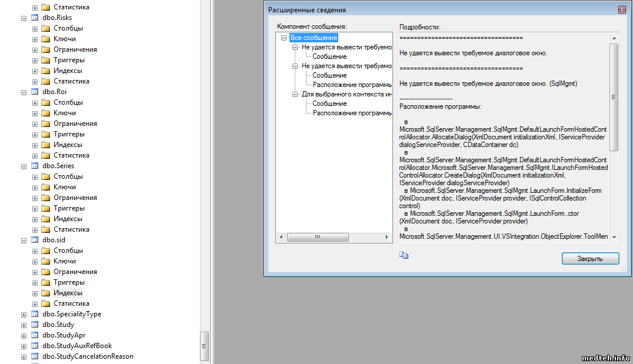Select Все сообщения in message tree
The width and height of the screenshot is (633, 364).
point(314,38)
